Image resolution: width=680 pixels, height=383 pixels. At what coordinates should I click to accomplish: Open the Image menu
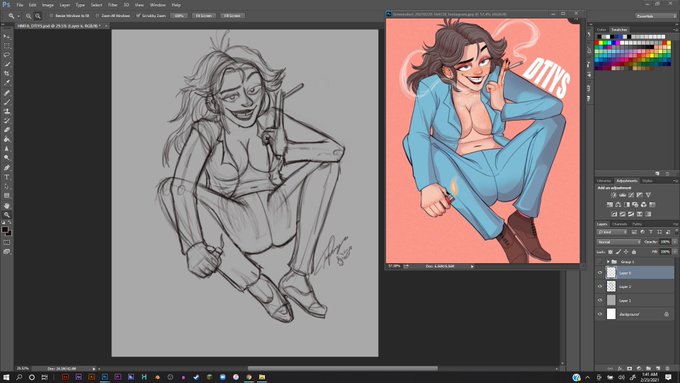point(48,5)
